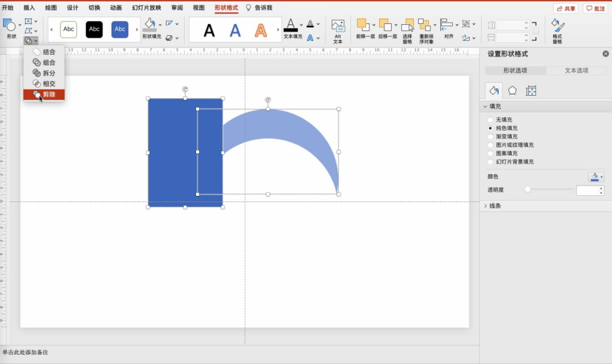The width and height of the screenshot is (612, 364).
Task: Apply the black Abc shape style
Action: [x=94, y=29]
